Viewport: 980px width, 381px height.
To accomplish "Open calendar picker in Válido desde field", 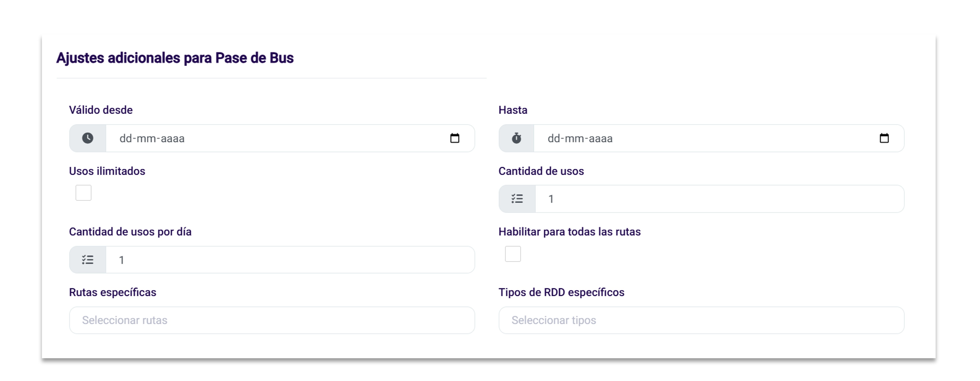I will [455, 138].
